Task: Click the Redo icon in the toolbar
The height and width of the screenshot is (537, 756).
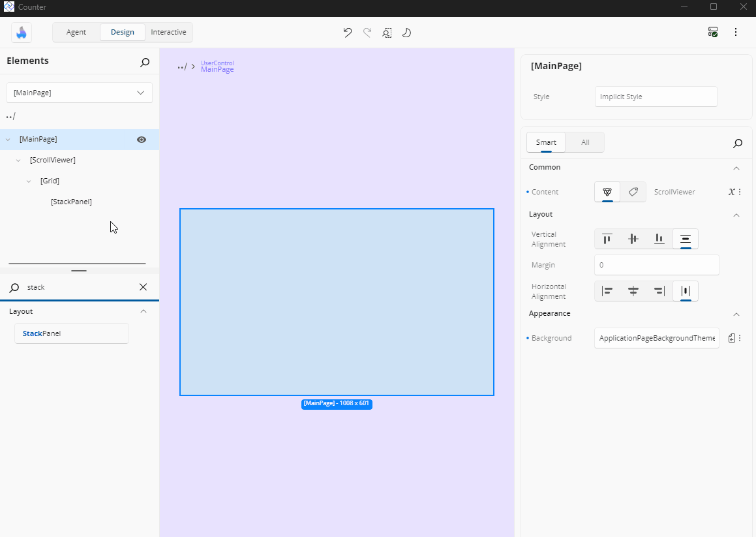Action: 367,32
